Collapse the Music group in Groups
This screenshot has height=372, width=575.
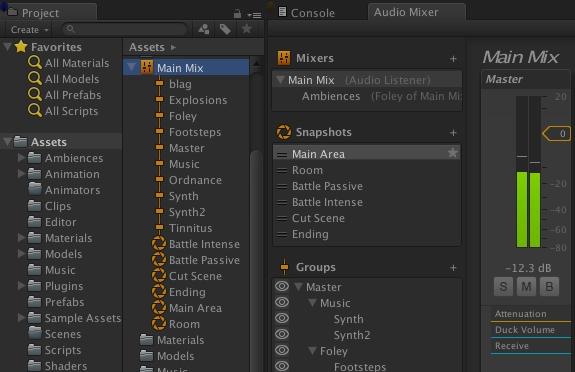312,303
